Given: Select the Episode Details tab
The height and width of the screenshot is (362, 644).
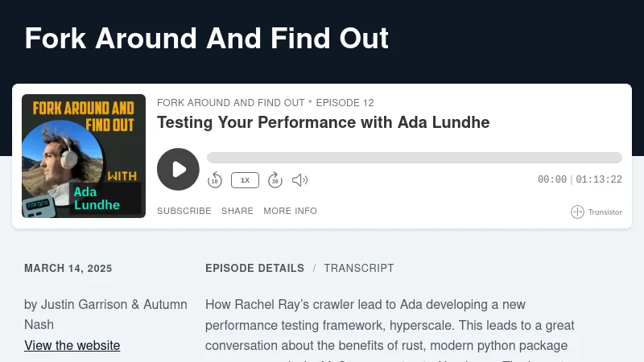Looking at the screenshot, I should 254,268.
